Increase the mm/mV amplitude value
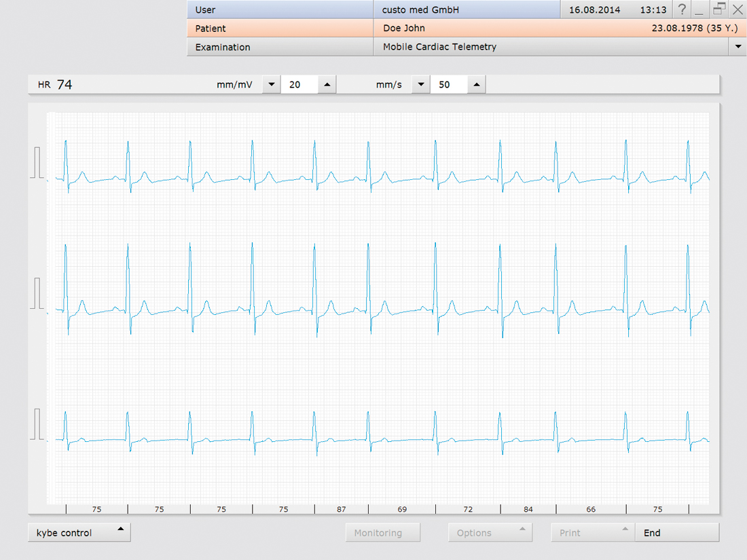The width and height of the screenshot is (747, 560). coord(327,85)
